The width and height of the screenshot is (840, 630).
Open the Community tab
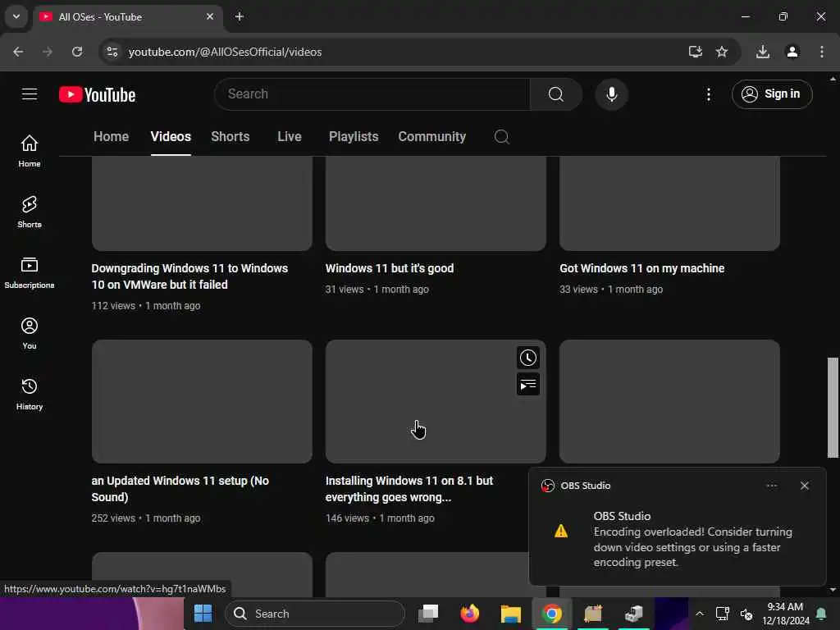(x=431, y=137)
